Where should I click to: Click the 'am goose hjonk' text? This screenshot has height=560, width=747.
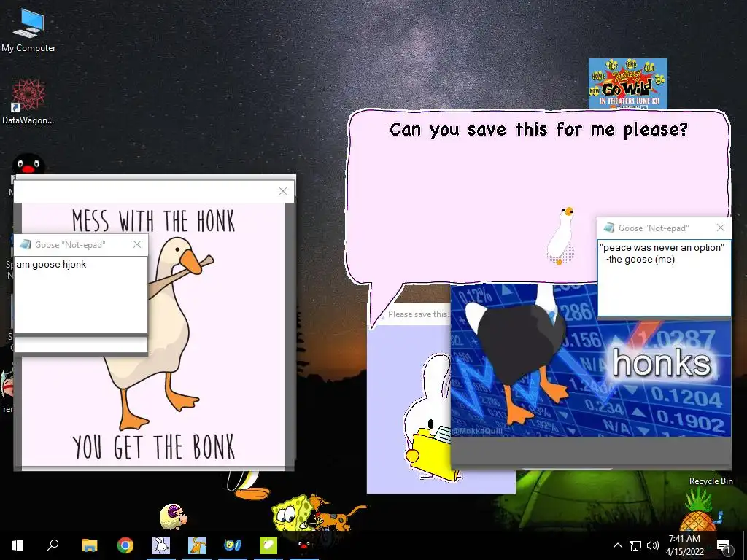[52, 264]
